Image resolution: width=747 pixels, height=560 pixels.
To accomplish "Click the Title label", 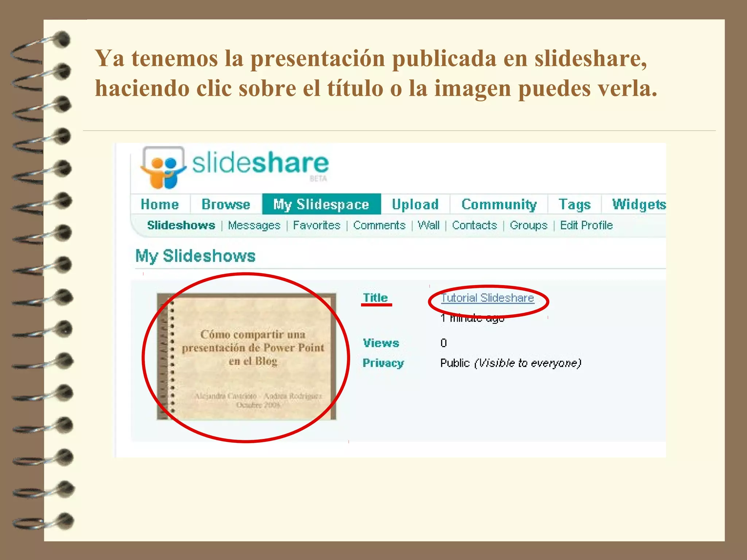I will (x=375, y=298).
